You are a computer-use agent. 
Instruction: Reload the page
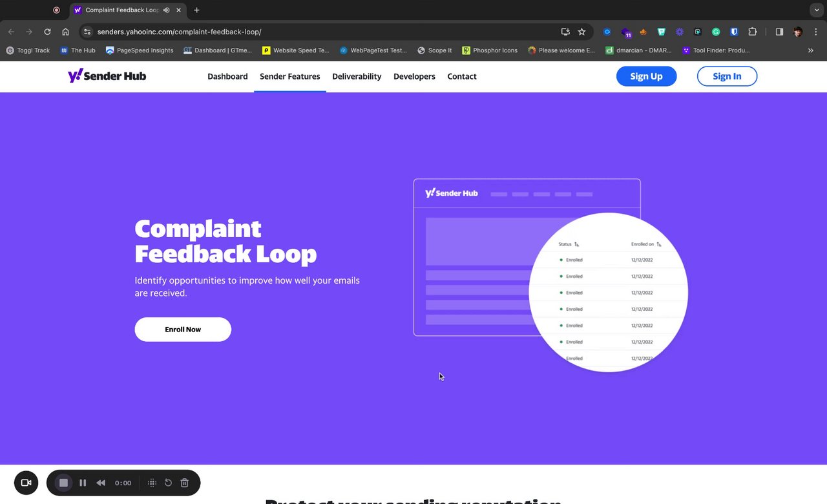point(47,32)
